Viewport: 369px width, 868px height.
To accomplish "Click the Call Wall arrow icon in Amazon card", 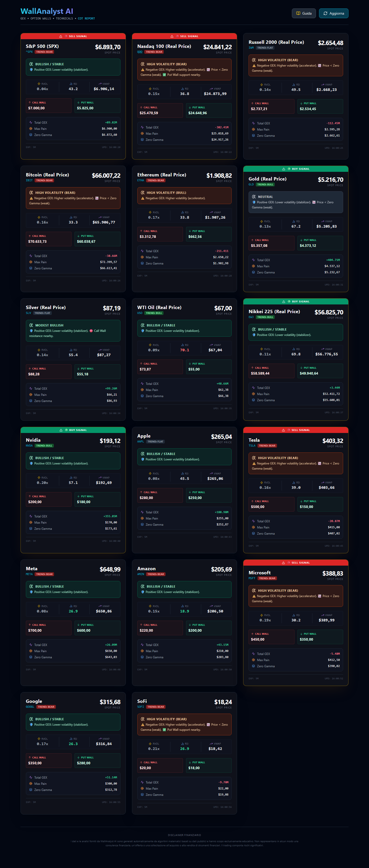I will pyautogui.click(x=141, y=625).
